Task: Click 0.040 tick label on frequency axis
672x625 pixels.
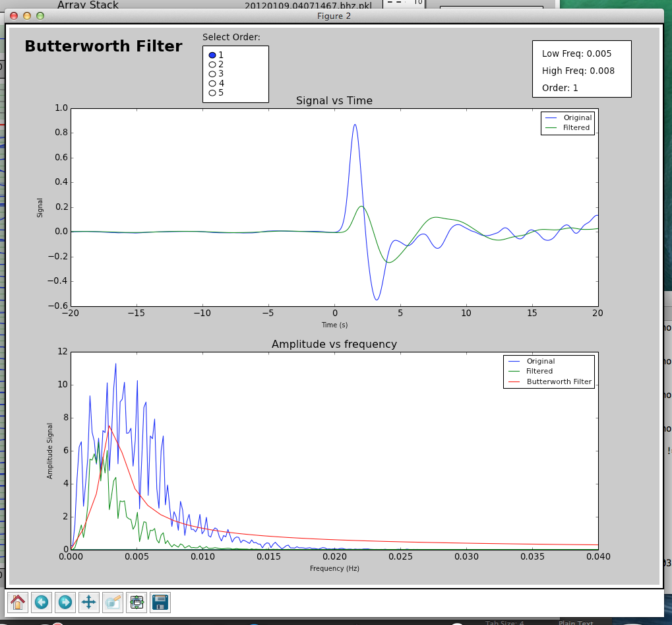Action: pyautogui.click(x=598, y=556)
